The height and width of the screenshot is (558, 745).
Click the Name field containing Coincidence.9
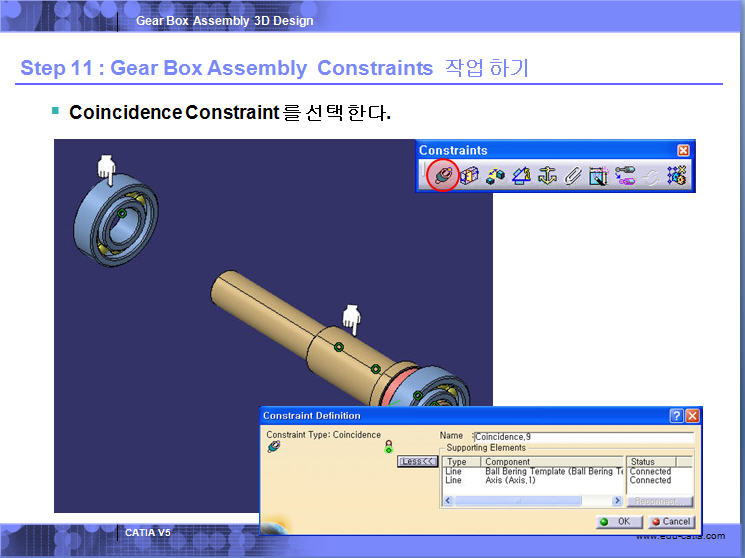[583, 437]
